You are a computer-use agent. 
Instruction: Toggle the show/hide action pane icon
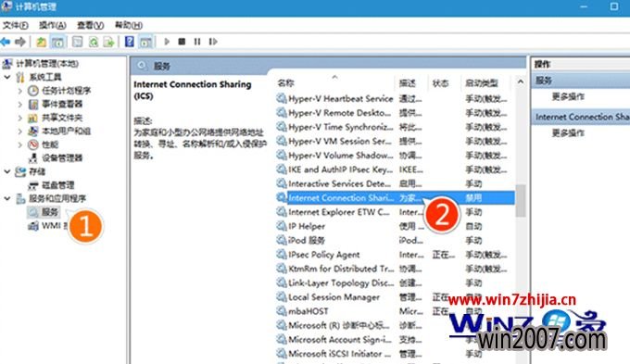click(145, 42)
